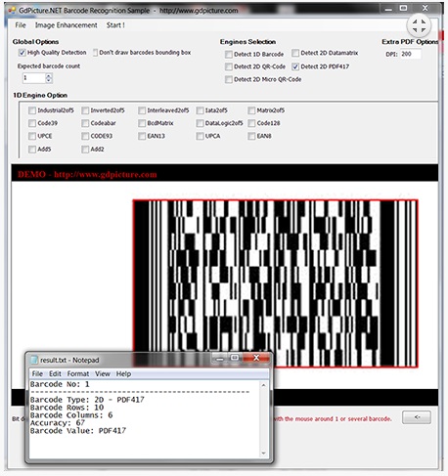Check the UPCE option
Screen dimensions: 448x476
(32, 136)
